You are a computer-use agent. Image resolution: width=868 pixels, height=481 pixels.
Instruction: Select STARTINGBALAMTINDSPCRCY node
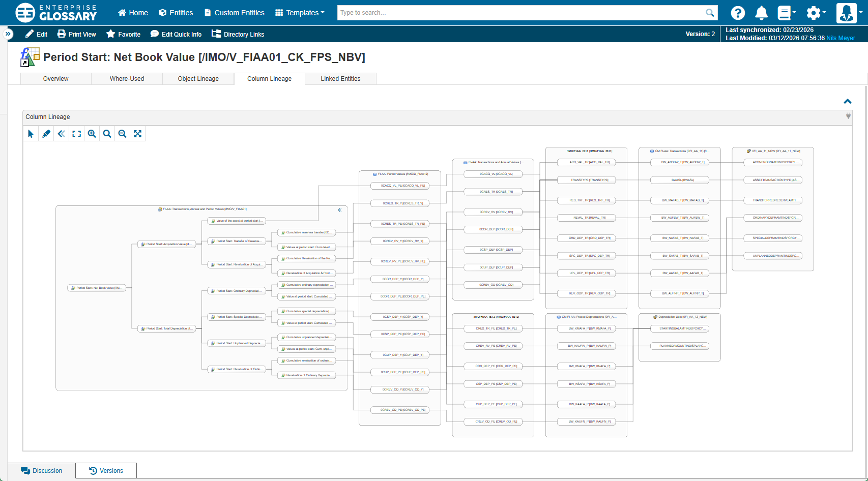680,328
